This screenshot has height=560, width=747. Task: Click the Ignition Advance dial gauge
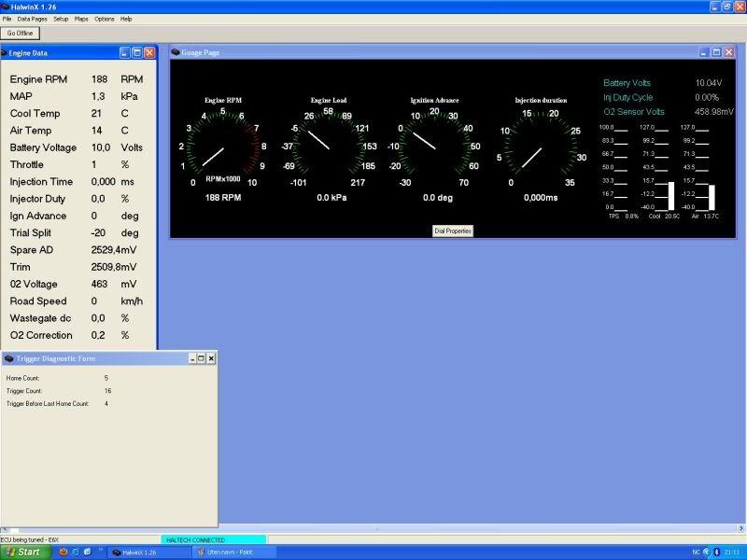coord(434,147)
